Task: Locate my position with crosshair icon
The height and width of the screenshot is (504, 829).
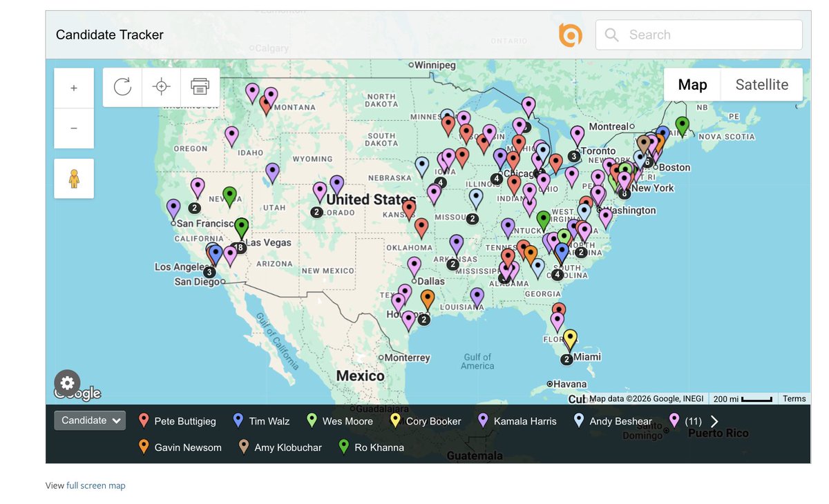Action: tap(161, 87)
